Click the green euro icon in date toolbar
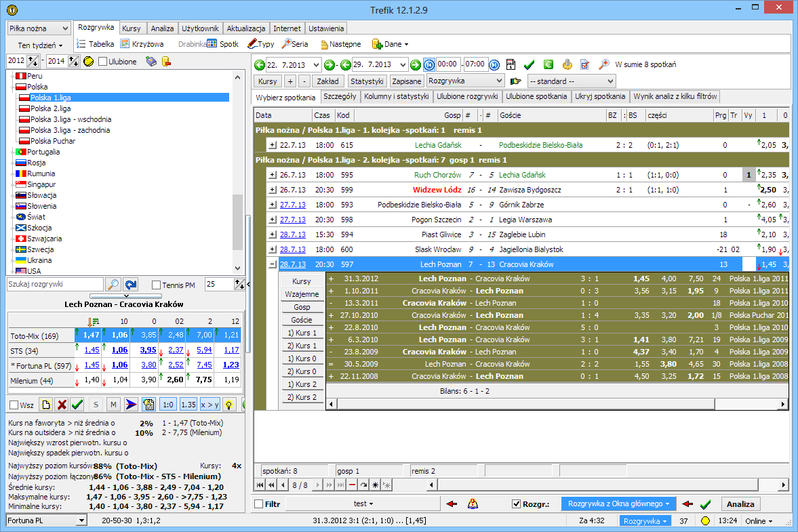Image resolution: width=798 pixels, height=532 pixels. point(548,64)
